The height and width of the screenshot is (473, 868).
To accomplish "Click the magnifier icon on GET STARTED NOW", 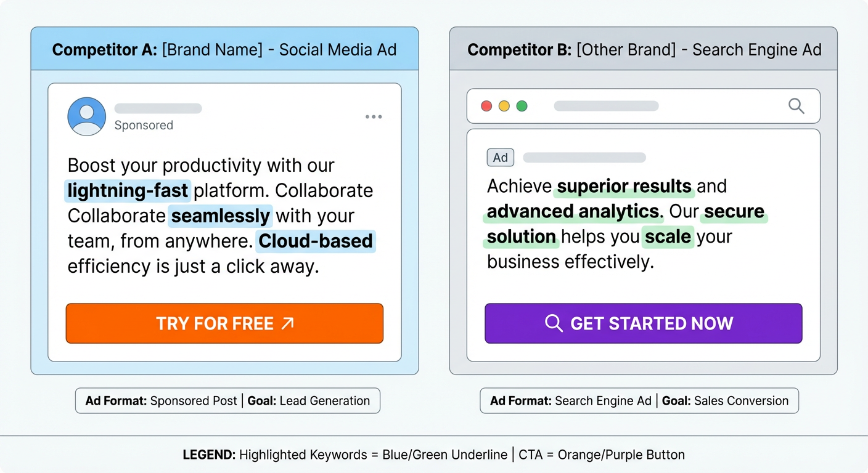I will 554,323.
